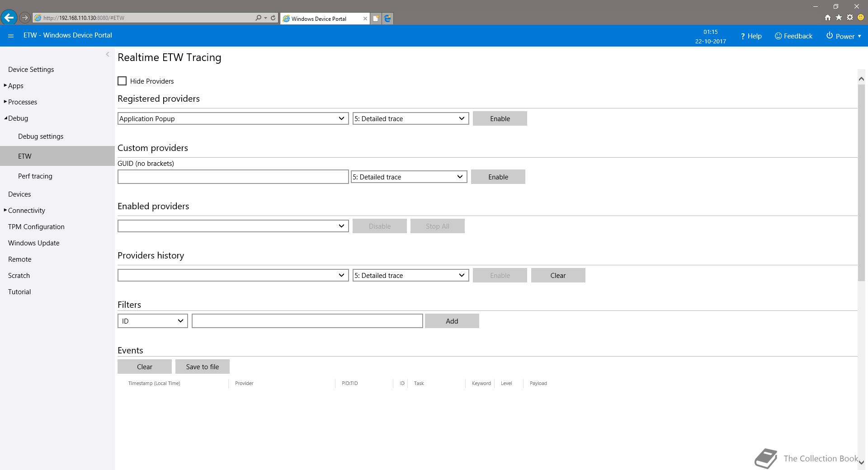
Task: Refresh the page with the reload icon
Action: [273, 18]
